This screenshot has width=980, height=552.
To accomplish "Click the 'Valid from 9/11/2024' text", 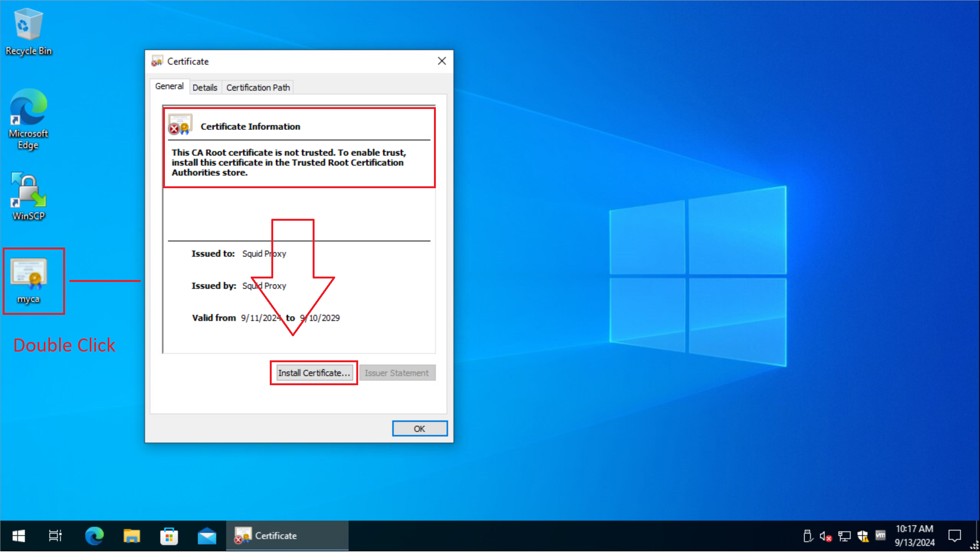I will tap(236, 318).
